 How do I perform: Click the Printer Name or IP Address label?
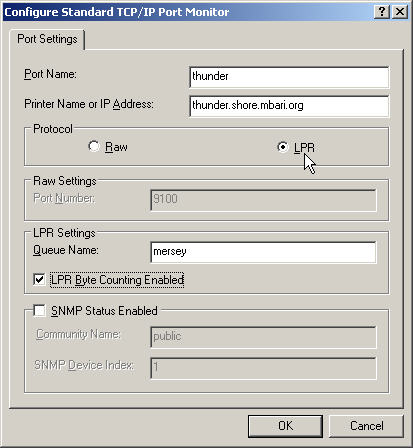[89, 104]
